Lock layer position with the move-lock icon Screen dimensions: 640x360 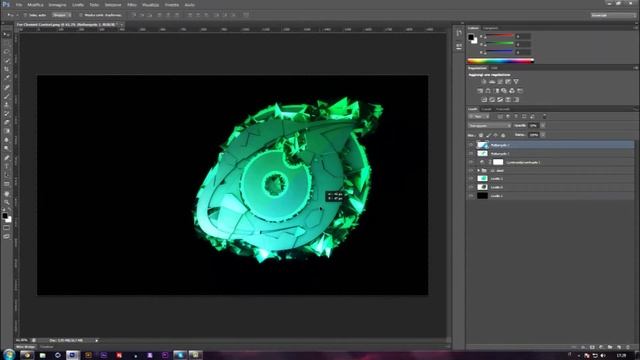(496, 135)
